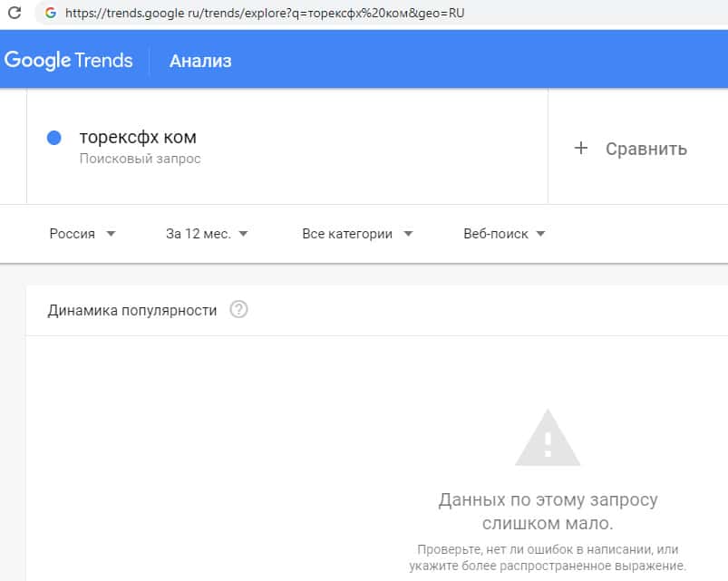The height and width of the screenshot is (581, 728).
Task: Open the Россия region dropdown
Action: click(x=83, y=233)
